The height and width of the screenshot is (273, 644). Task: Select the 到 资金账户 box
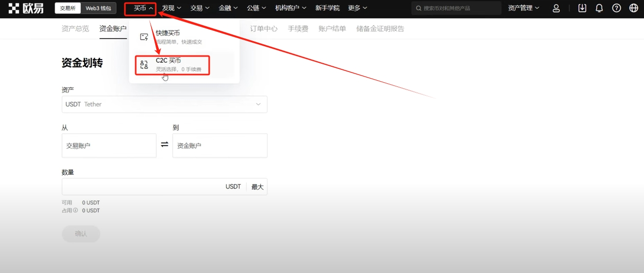click(x=220, y=145)
